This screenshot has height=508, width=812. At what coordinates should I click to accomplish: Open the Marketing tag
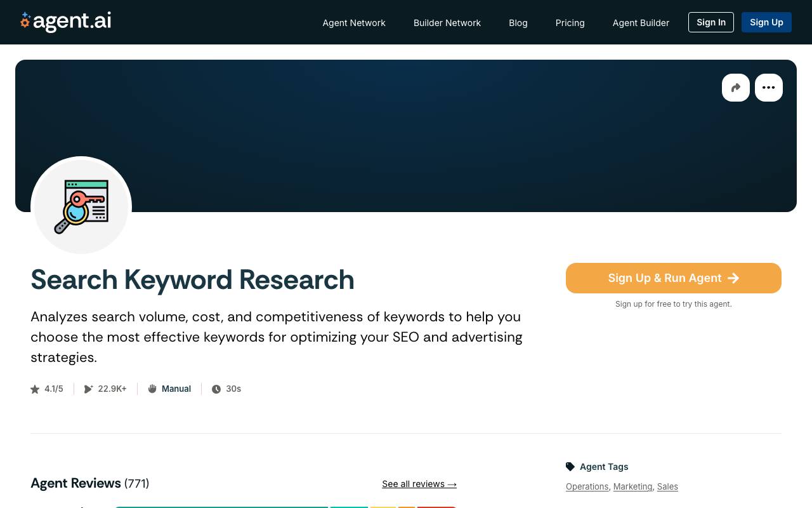click(x=632, y=486)
